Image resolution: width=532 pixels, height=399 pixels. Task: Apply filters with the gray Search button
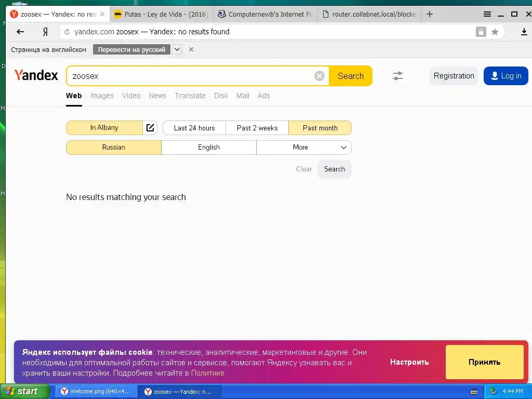pyautogui.click(x=334, y=169)
